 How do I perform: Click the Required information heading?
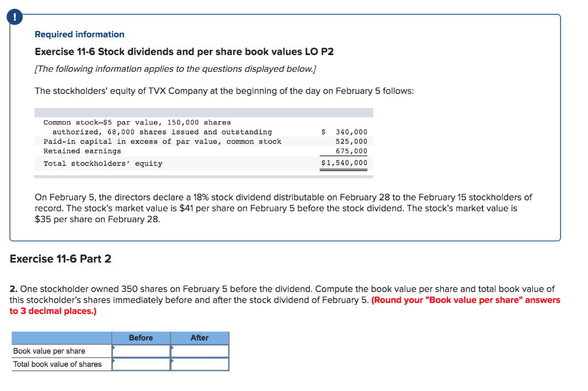(79, 34)
